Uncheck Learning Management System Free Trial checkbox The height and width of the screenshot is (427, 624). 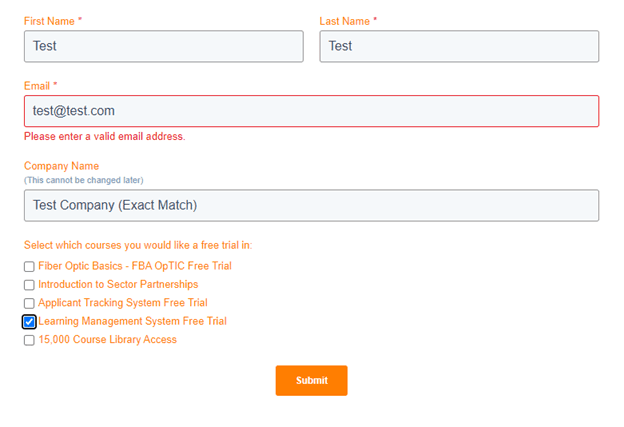(29, 322)
